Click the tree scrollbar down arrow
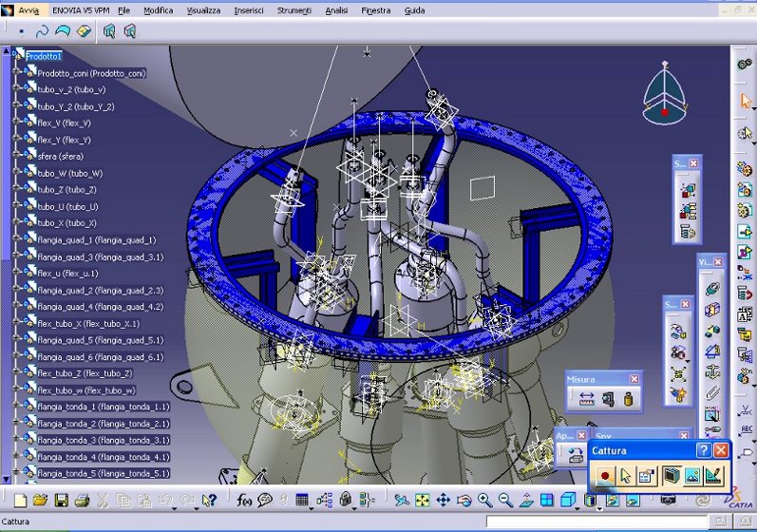This screenshot has width=757, height=532. (x=6, y=480)
